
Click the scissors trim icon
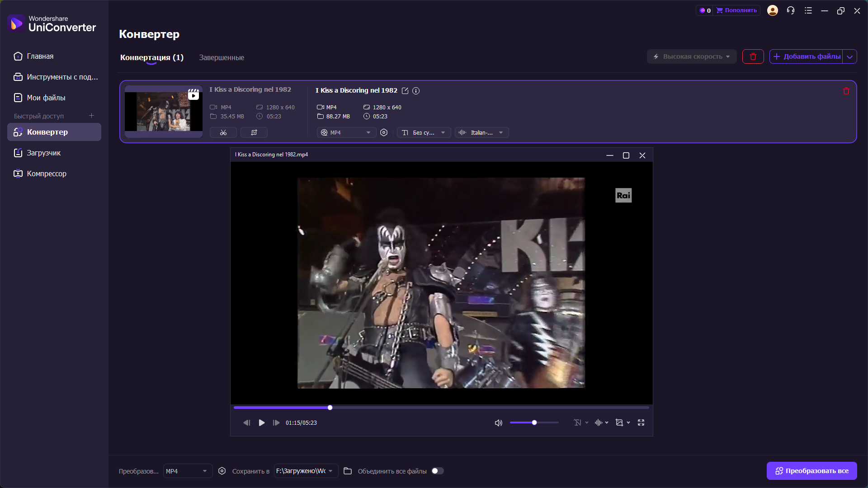click(223, 132)
